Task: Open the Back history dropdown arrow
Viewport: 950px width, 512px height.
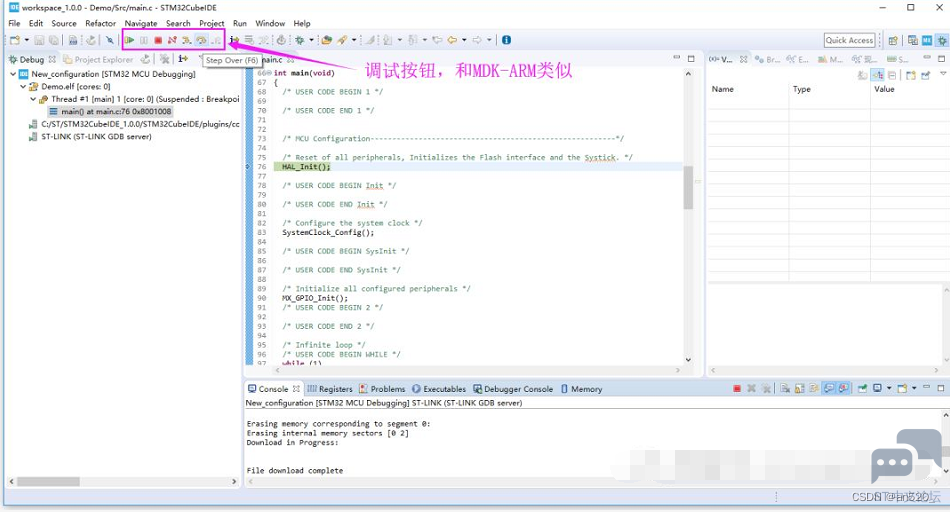Action: coord(464,40)
